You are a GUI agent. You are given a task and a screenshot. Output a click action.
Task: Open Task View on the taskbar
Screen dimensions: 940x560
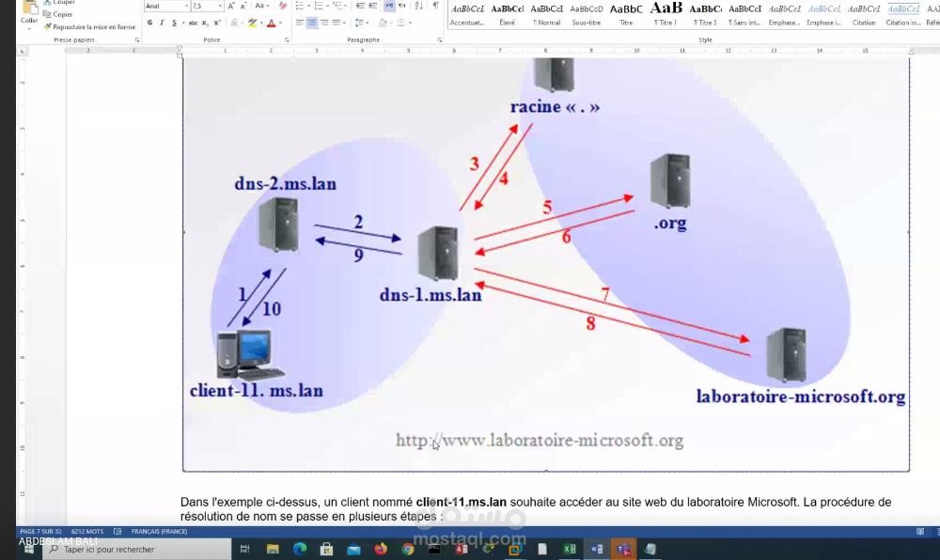click(244, 550)
